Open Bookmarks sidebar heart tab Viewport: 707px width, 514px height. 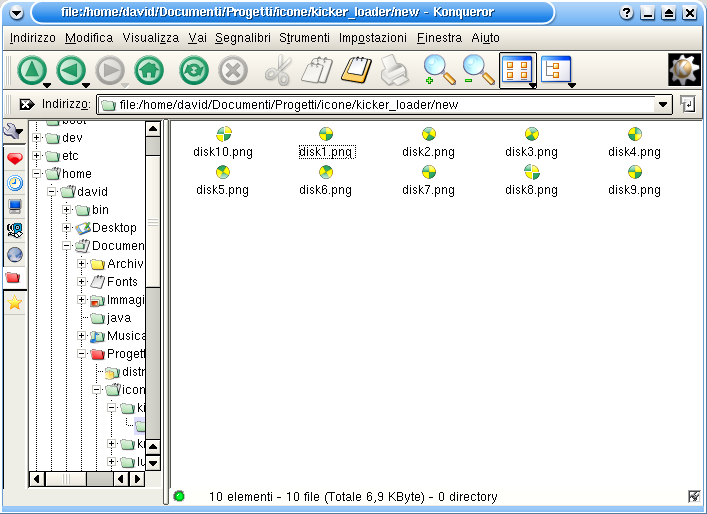(x=14, y=158)
